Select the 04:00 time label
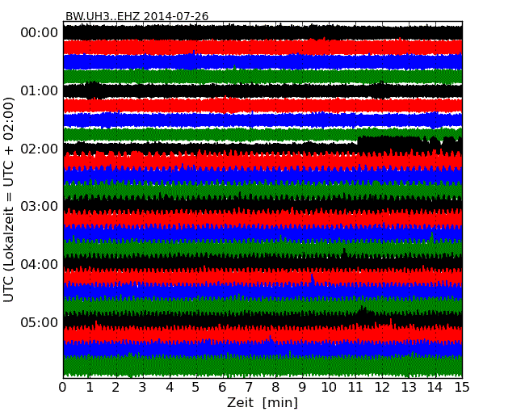Viewport: 525px width, 420px height. 40,264
